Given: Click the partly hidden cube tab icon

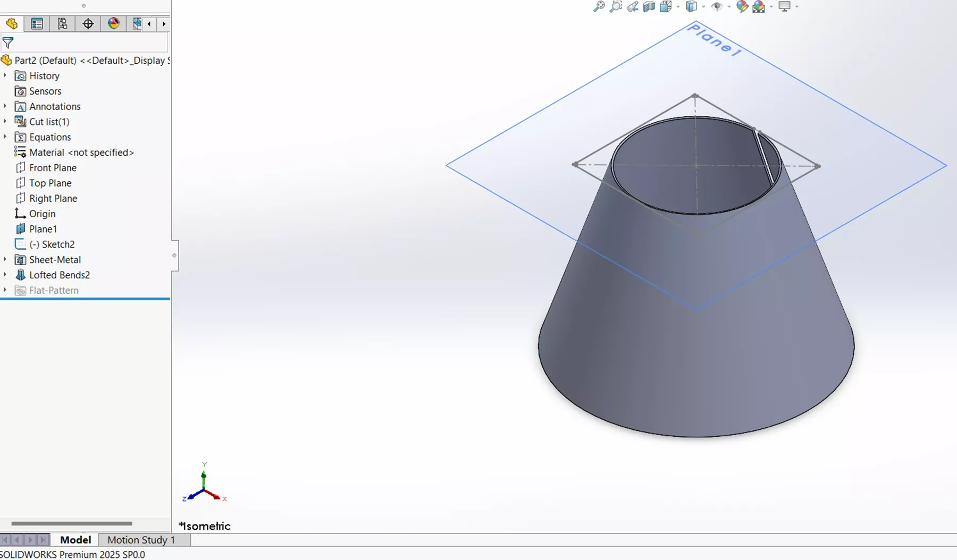Looking at the screenshot, I should pos(137,23).
